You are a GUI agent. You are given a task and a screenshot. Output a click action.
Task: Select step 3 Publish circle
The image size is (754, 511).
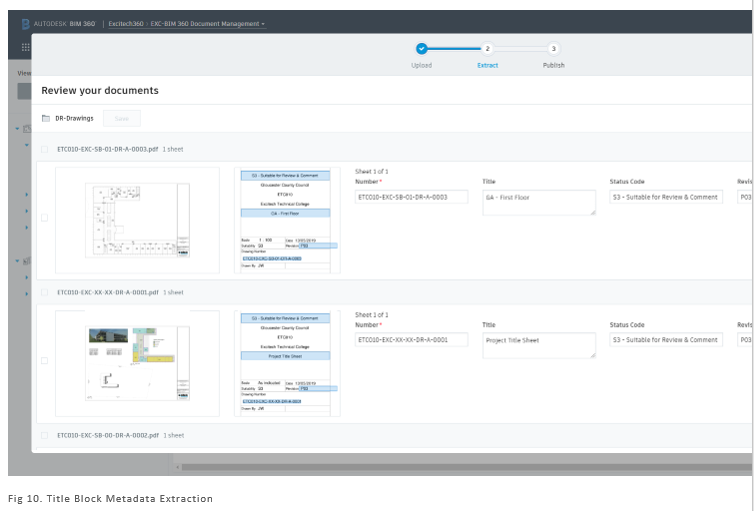click(553, 49)
